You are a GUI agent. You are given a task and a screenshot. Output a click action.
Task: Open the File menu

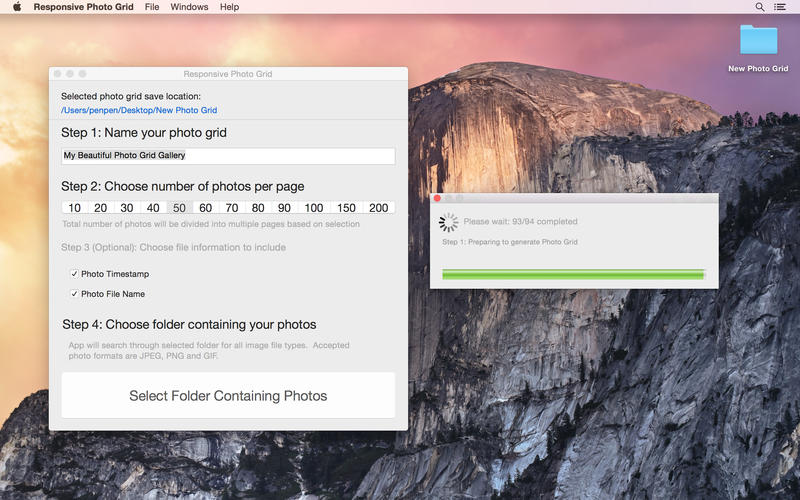[152, 7]
